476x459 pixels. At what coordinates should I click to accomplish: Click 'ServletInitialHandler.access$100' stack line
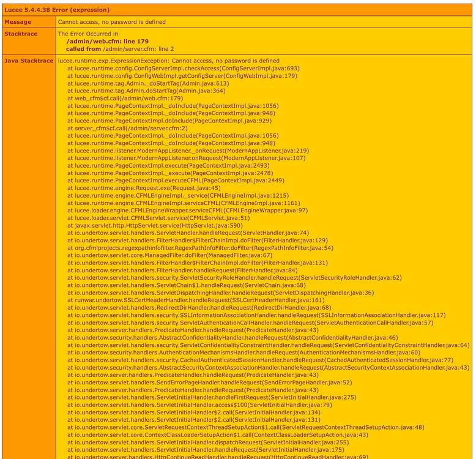point(199,405)
